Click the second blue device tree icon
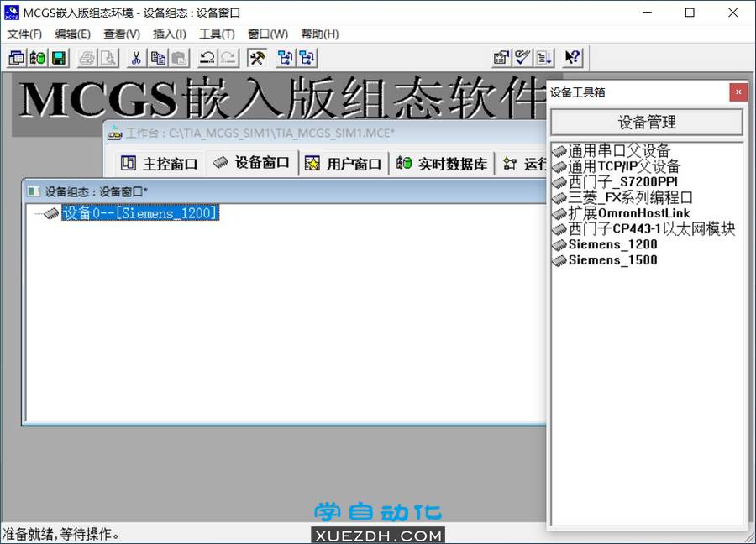 (307, 58)
